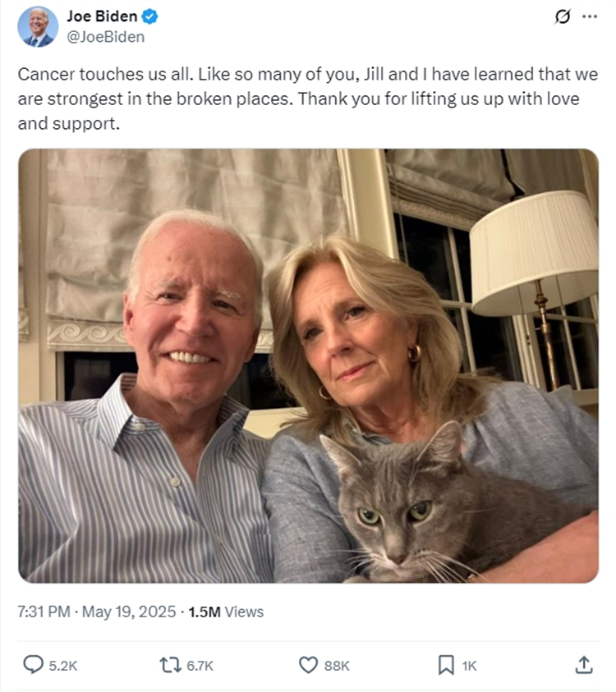Open the @JoeBiden handle link
Viewport: 616px width, 692px height.
105,37
